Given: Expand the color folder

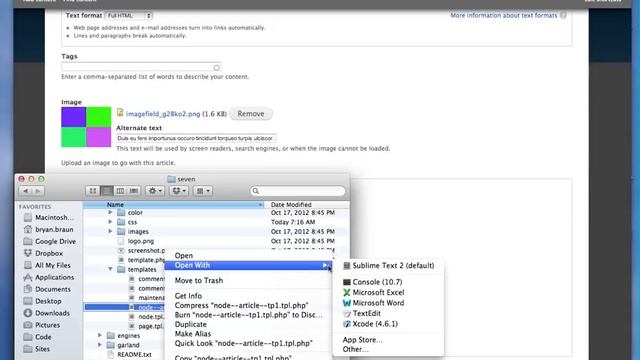Looking at the screenshot, I should point(110,213).
